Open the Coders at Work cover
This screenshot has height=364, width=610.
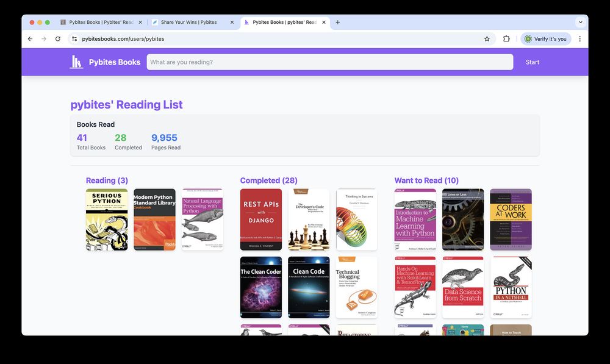(511, 219)
